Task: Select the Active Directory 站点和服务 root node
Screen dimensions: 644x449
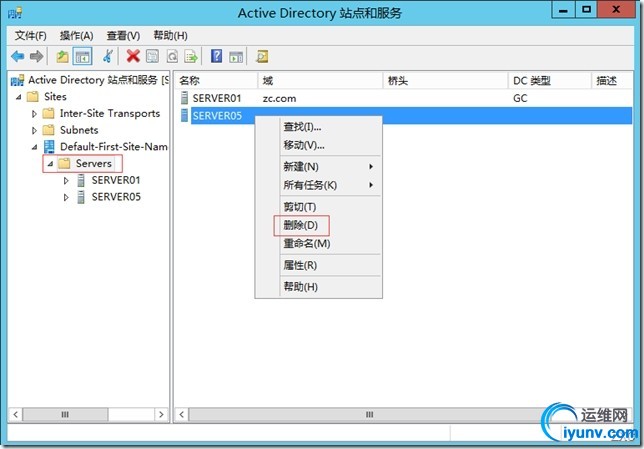Action: point(98,80)
